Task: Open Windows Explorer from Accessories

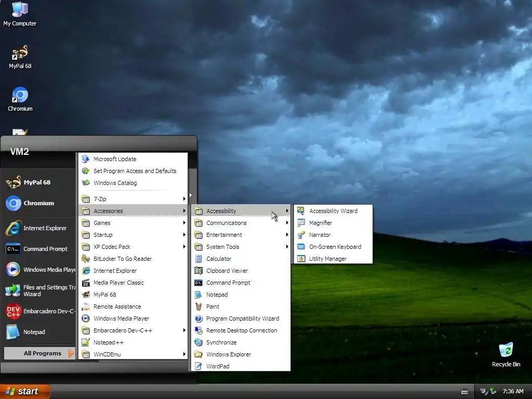Action: click(241, 354)
